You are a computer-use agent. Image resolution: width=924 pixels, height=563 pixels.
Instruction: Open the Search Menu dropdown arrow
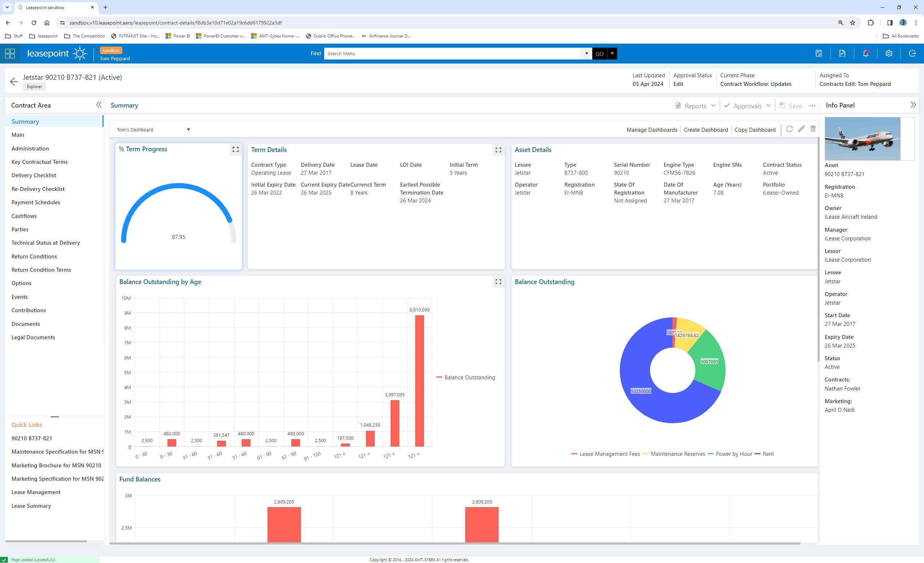(587, 54)
